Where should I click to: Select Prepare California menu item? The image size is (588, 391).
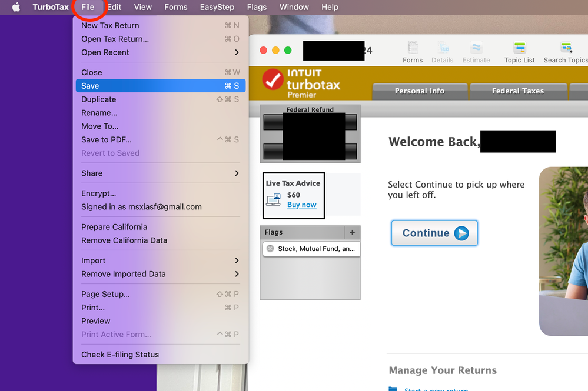coord(161,227)
